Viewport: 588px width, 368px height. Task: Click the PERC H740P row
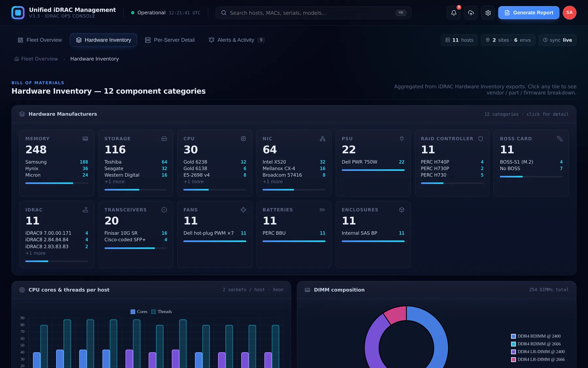tap(452, 162)
